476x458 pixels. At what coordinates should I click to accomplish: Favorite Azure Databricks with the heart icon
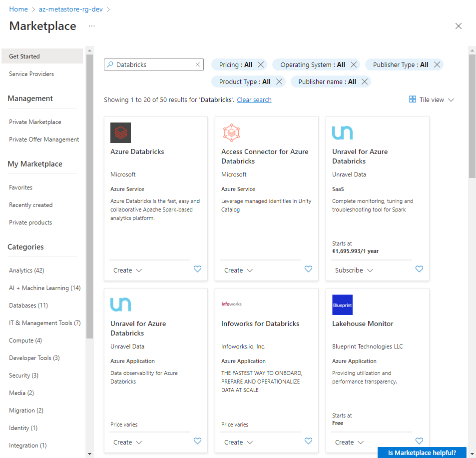(x=197, y=269)
